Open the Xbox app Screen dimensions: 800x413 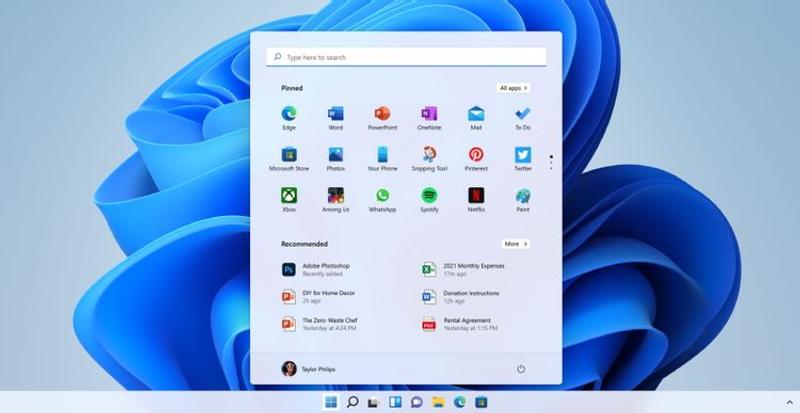point(289,200)
